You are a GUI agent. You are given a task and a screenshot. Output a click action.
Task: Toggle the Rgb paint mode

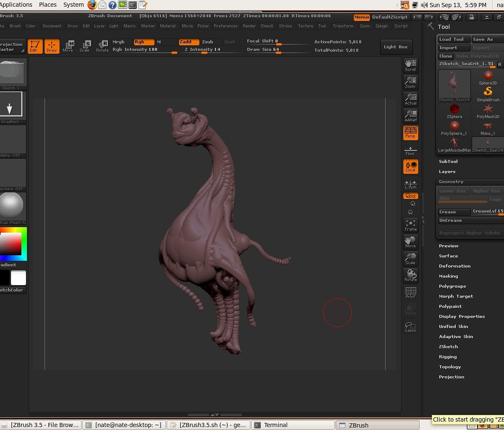[x=144, y=42]
